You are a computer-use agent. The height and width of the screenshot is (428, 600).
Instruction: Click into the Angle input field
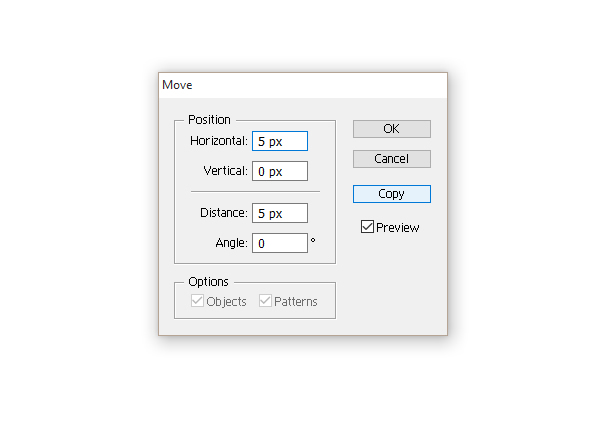(280, 243)
